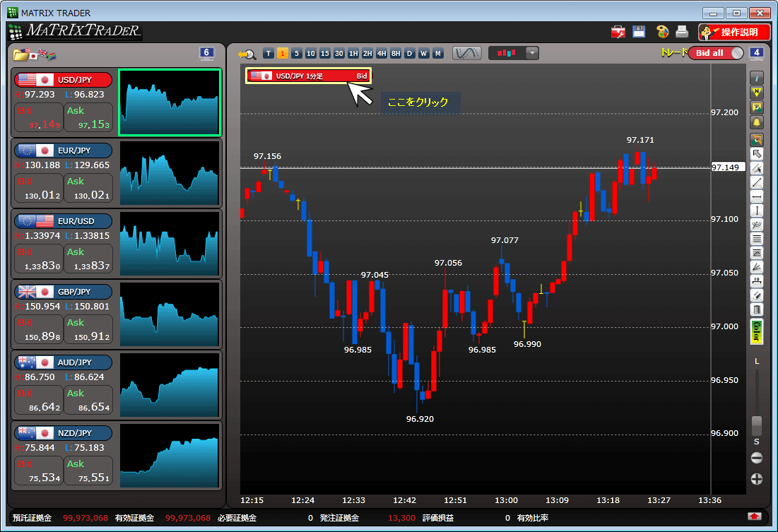
Task: Select the D daily timeframe
Action: point(409,53)
